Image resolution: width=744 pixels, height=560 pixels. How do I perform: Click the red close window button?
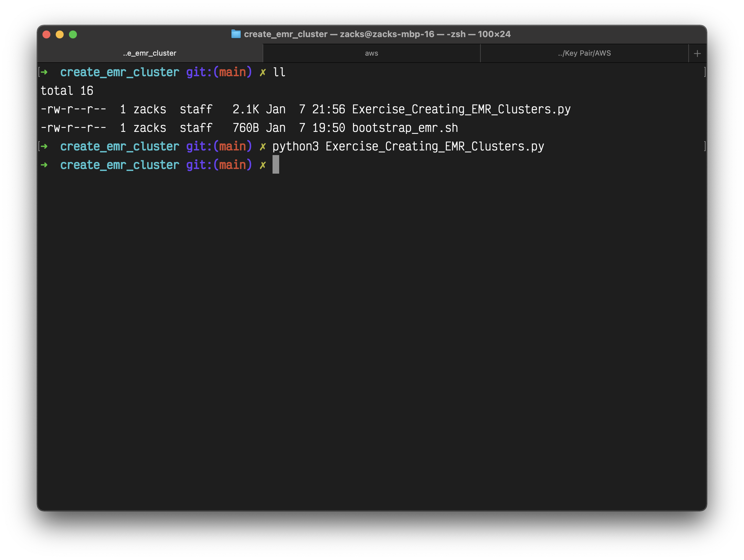(46, 34)
